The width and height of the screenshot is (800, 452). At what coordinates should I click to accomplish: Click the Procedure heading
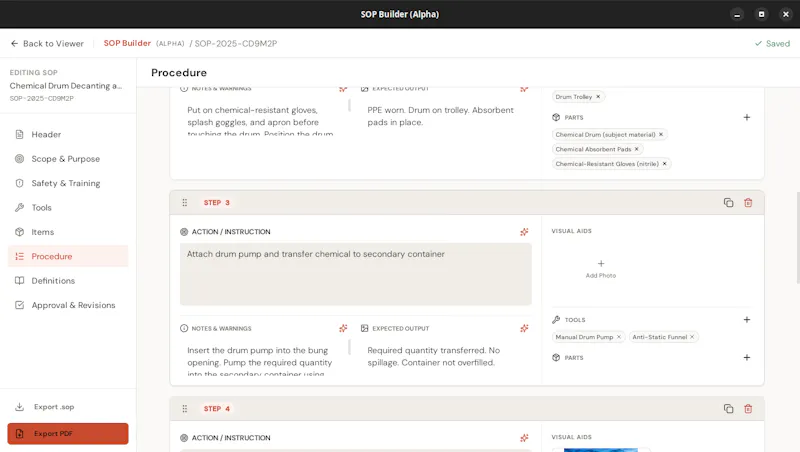coord(179,72)
